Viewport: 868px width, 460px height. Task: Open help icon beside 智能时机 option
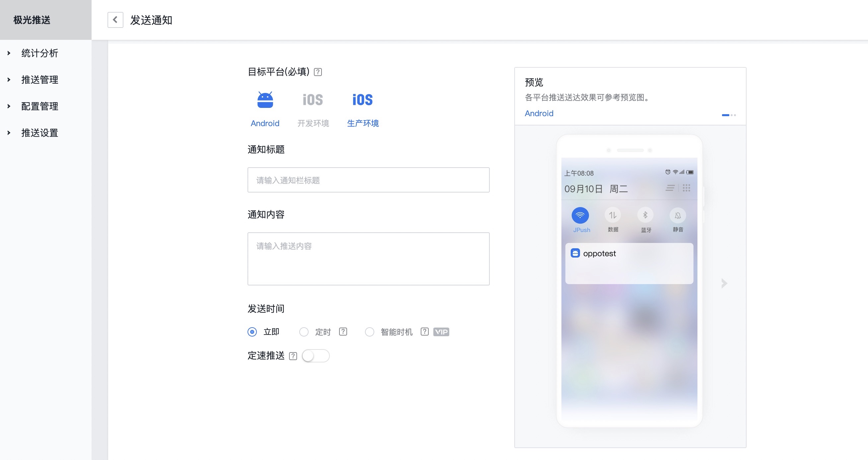coord(425,332)
